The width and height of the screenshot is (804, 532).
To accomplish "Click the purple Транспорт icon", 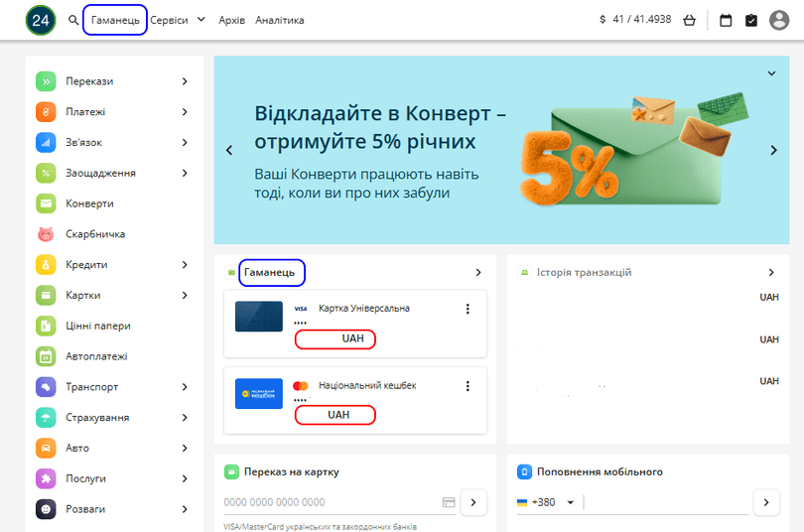I will tap(46, 387).
